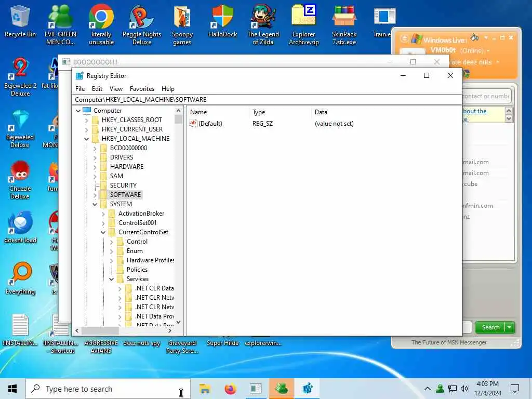Open the doesnt load Thunderbird shortcut
Screen dimensions: 532x399
(20, 228)
